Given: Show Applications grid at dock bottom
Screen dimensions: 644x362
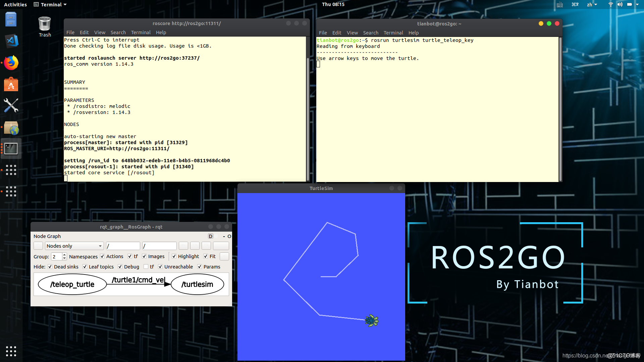Looking at the screenshot, I should coord(11,351).
